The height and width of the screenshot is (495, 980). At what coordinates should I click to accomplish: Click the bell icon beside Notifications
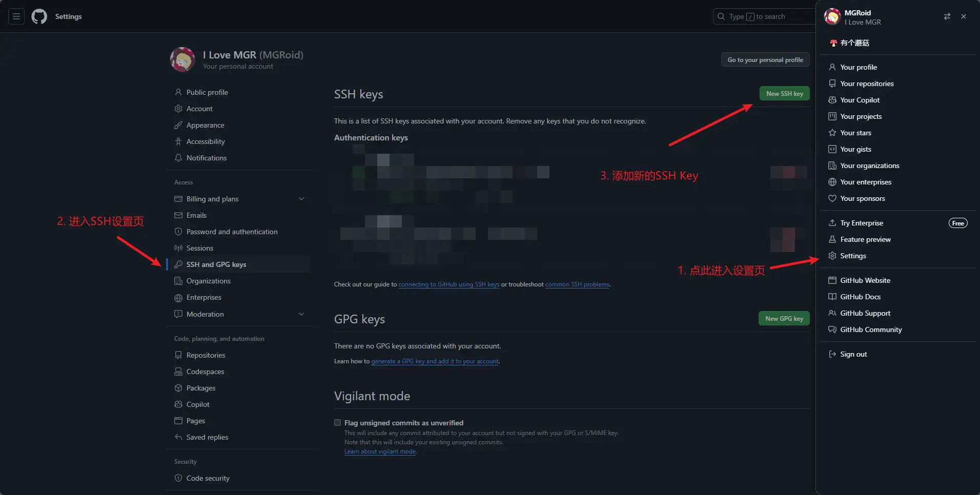tap(178, 158)
